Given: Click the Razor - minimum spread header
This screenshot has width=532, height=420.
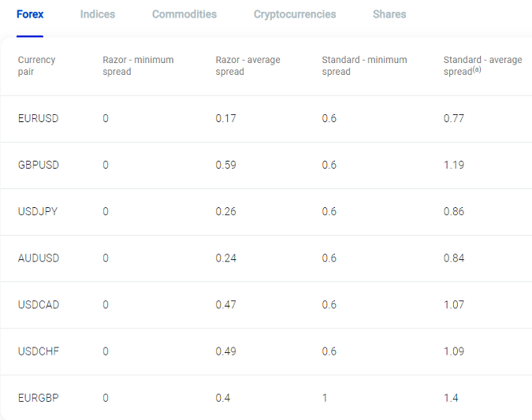Looking at the screenshot, I should click(x=138, y=65).
